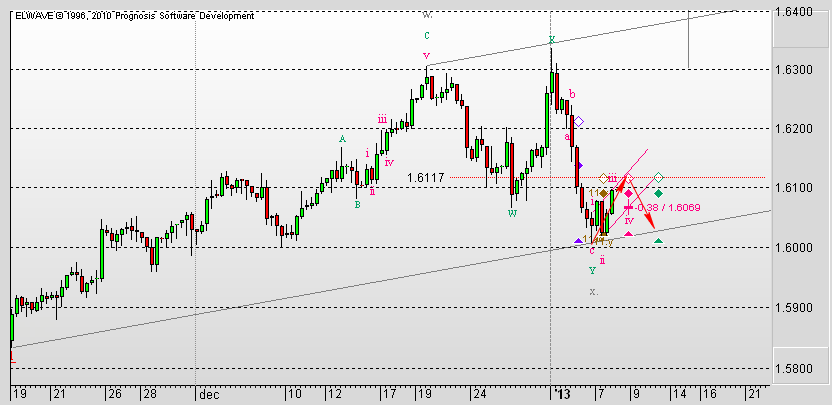Click the filled green diamond marker
The width and height of the screenshot is (832, 405).
[x=658, y=193]
